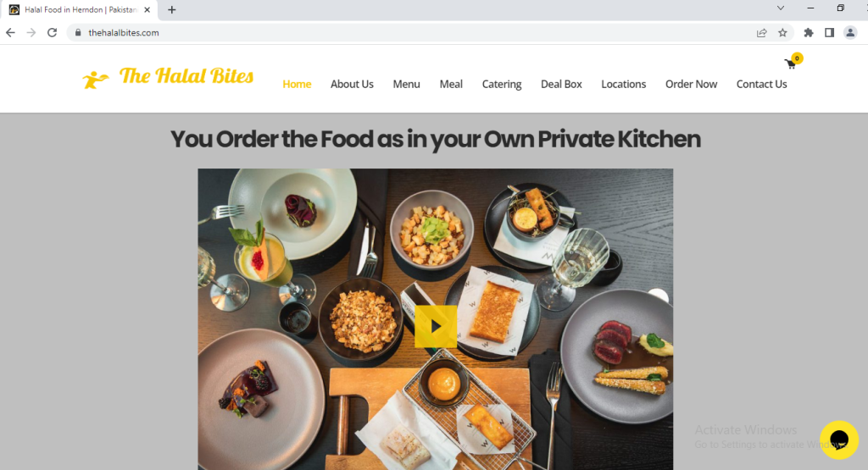Click The Halal Bites logo

pos(168,77)
